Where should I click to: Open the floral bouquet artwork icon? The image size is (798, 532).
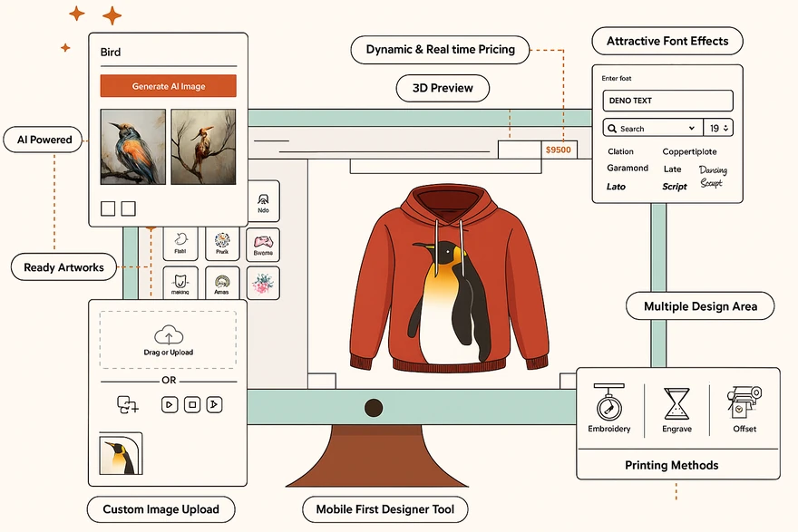263,283
